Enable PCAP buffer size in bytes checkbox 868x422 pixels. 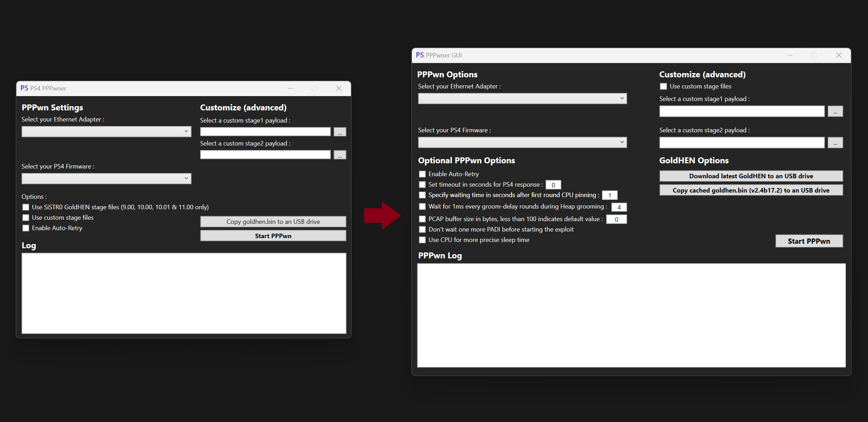422,219
